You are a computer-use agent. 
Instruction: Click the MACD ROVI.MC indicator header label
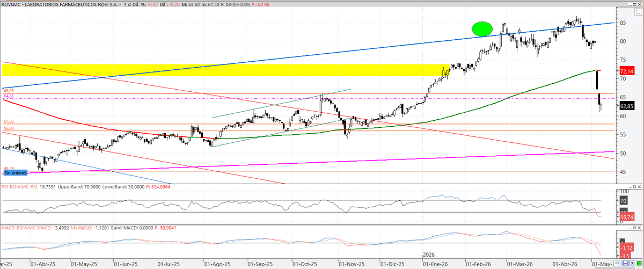[x=19, y=228]
